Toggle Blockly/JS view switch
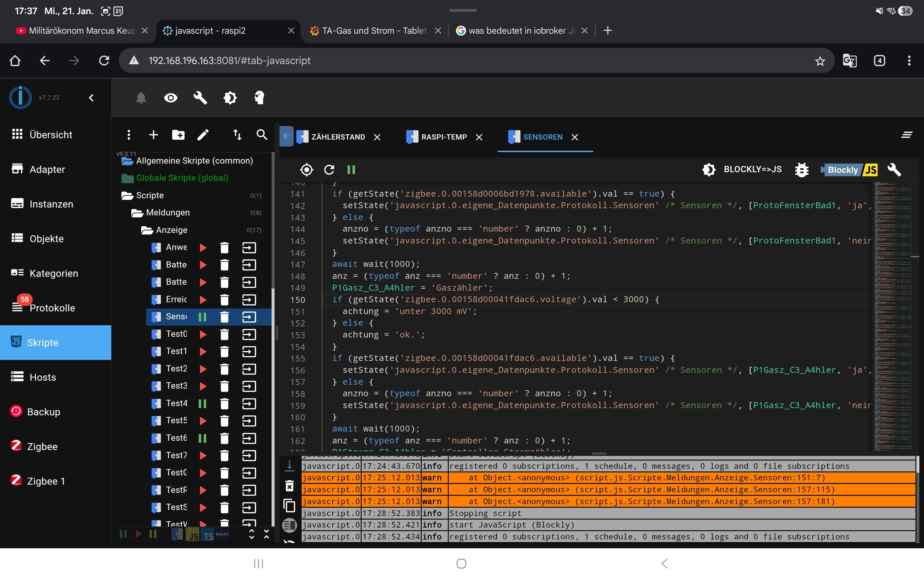Viewport: 924px width, 578px height. 850,170
